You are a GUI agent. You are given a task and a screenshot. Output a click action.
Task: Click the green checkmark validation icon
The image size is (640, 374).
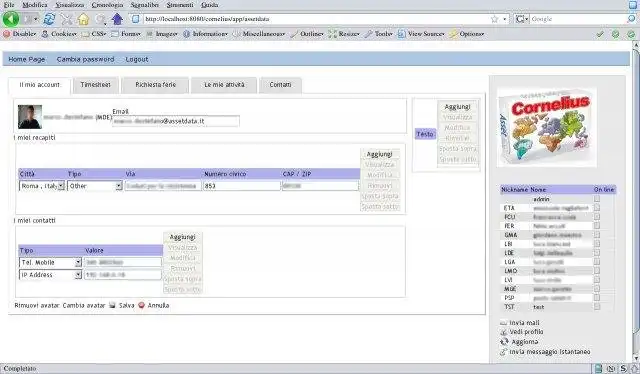[x=600, y=34]
